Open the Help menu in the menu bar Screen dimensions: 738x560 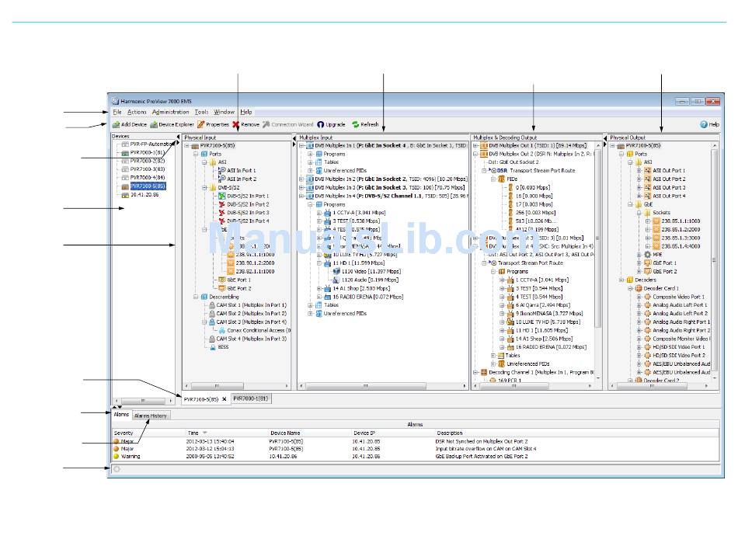[246, 112]
